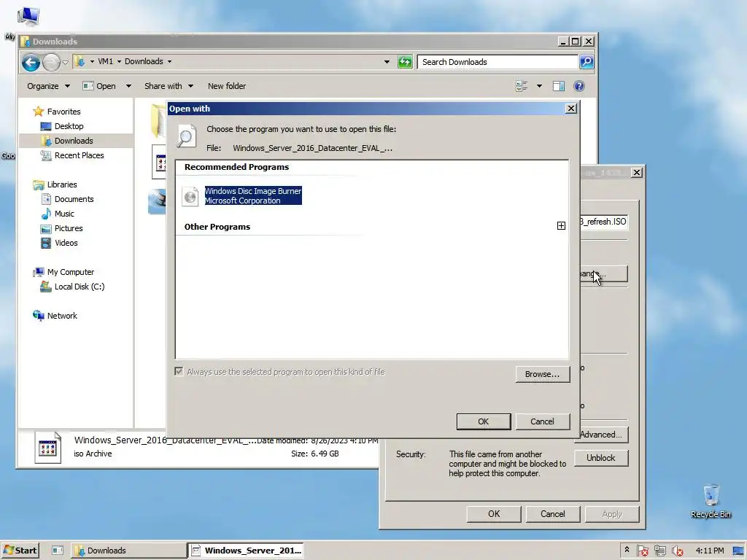Click the volume tray icon
Image resolution: width=747 pixels, height=560 pixels.
click(x=677, y=551)
